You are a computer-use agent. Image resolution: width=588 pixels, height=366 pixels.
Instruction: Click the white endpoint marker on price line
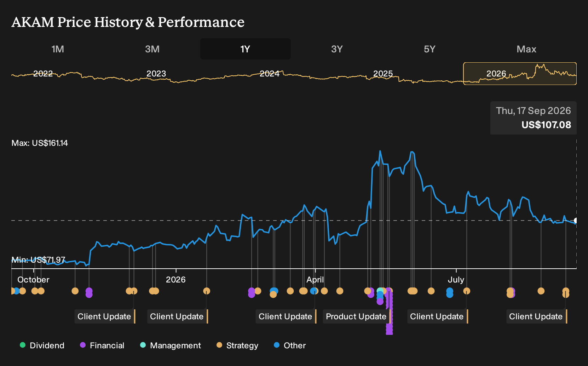point(576,221)
